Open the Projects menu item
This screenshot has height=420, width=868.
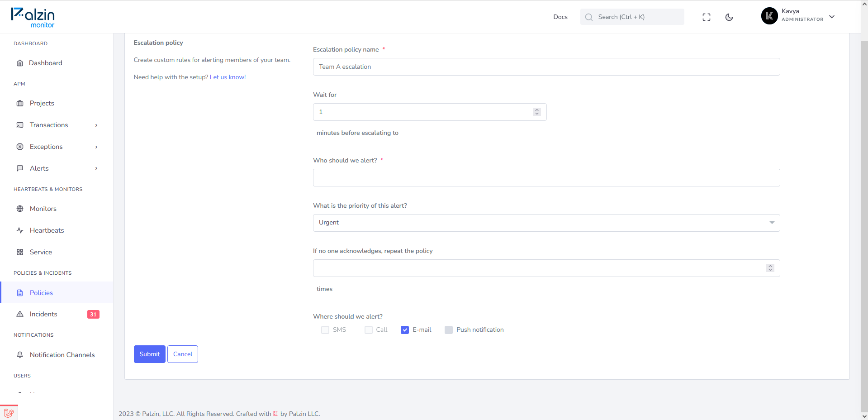(x=57, y=103)
